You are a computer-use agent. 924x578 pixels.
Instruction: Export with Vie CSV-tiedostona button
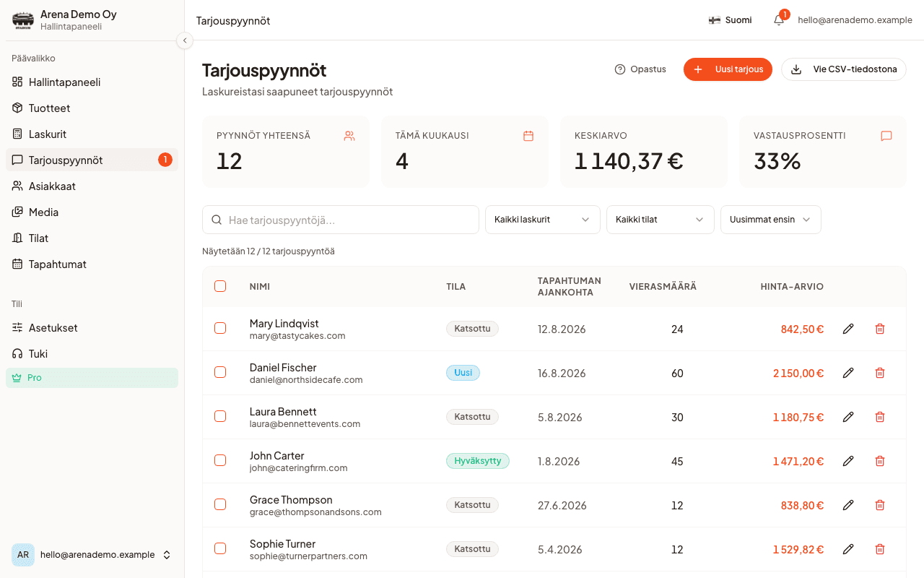[844, 69]
